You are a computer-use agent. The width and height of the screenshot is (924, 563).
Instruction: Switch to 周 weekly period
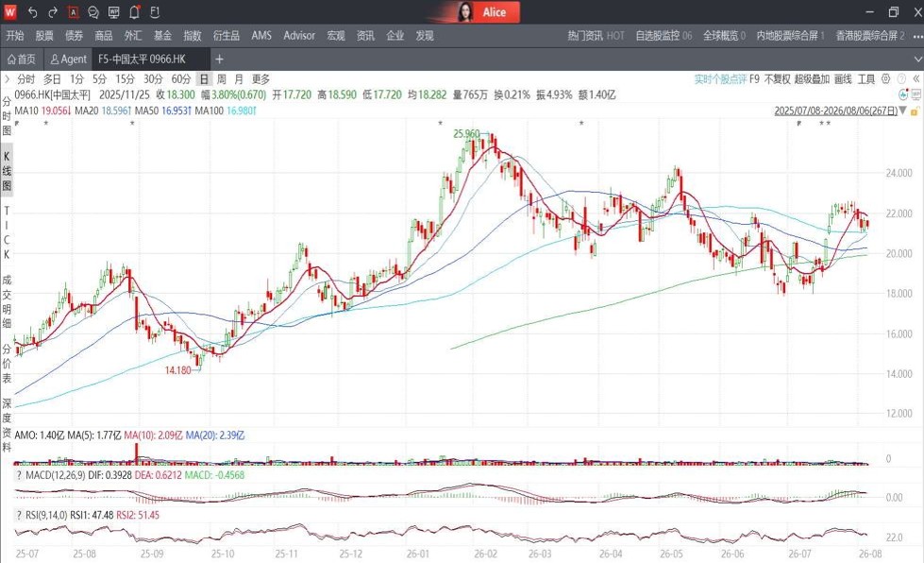pos(221,79)
